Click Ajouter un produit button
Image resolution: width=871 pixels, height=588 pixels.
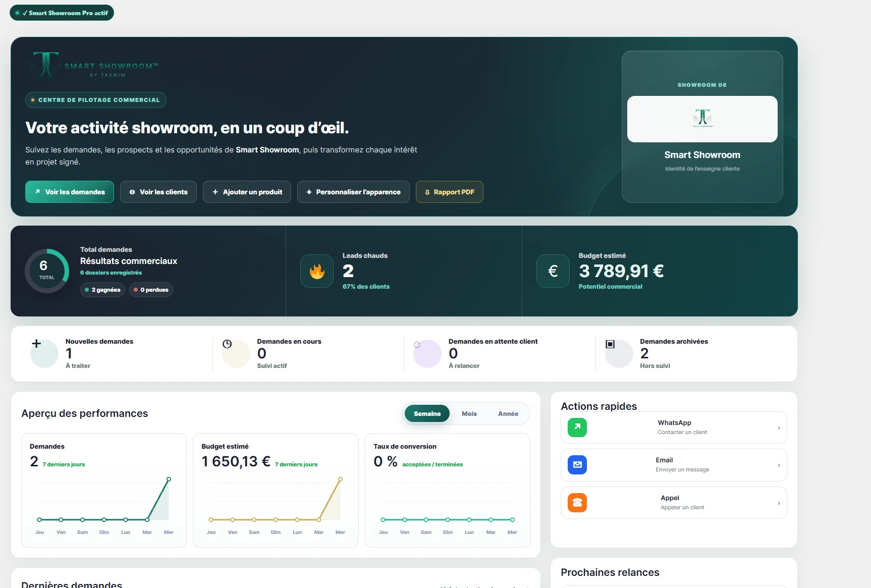coord(247,192)
